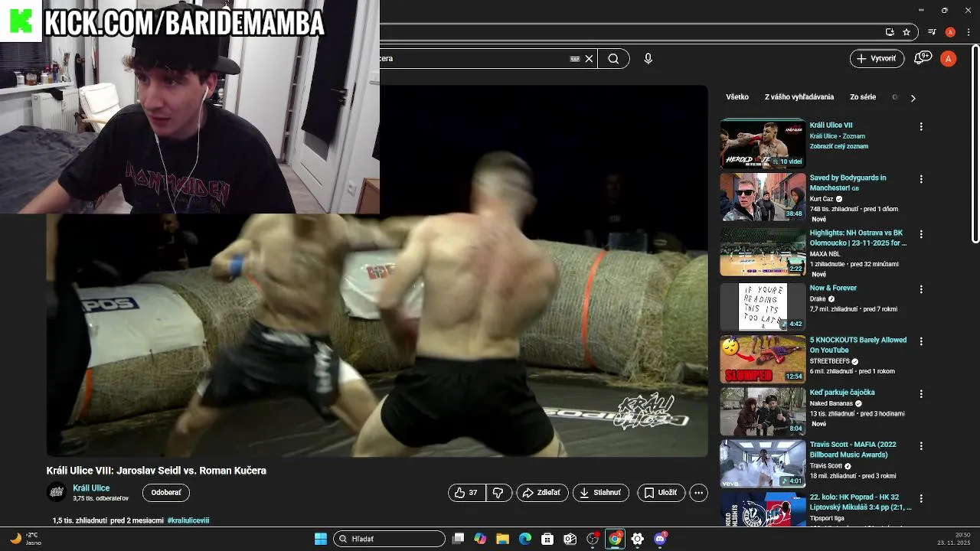Open the Keď parkuje čajočka thumbnail

[x=763, y=412]
